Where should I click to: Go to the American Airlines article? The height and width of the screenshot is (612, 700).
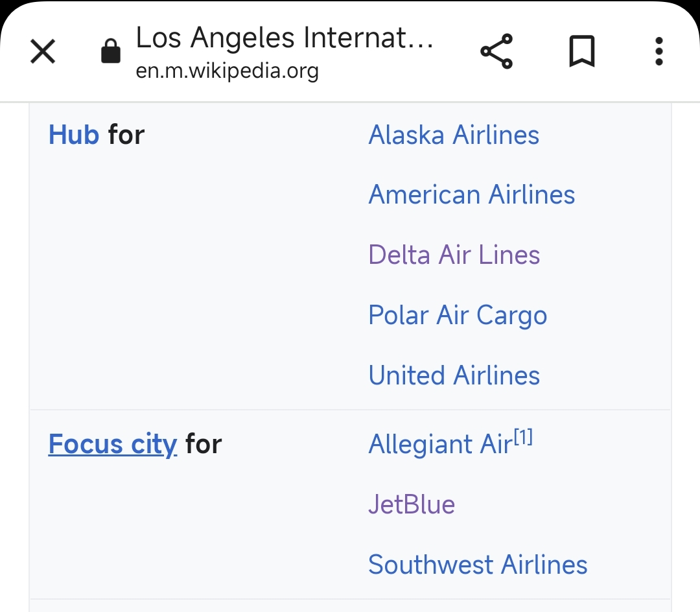[x=471, y=194]
